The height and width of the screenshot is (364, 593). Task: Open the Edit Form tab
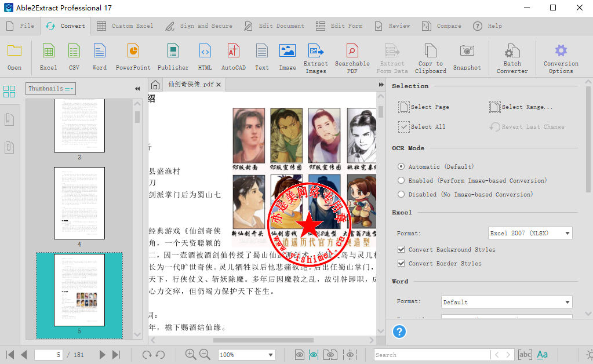pos(339,26)
